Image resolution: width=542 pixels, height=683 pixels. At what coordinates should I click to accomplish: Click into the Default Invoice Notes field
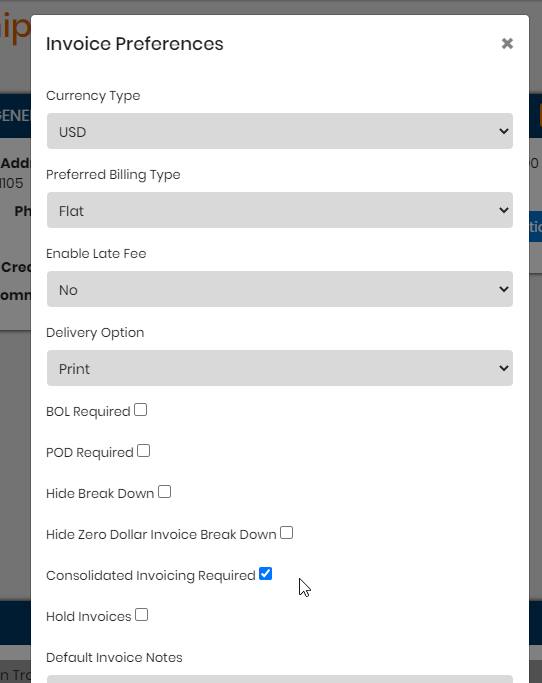280,679
